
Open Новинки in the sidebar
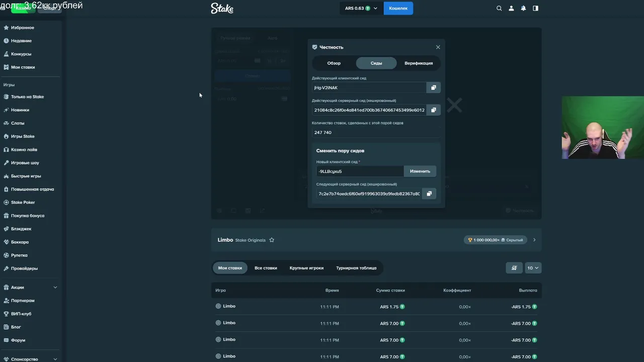pyautogui.click(x=20, y=110)
